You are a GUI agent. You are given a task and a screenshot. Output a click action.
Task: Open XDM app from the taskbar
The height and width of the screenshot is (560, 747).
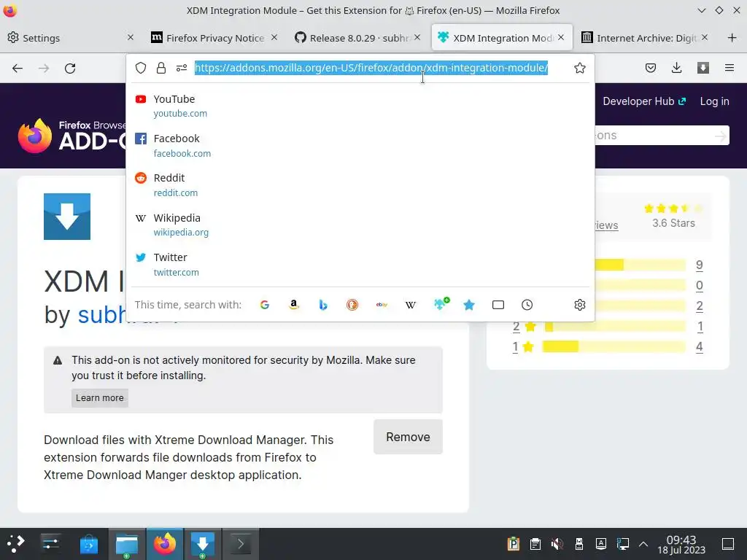coord(203,544)
